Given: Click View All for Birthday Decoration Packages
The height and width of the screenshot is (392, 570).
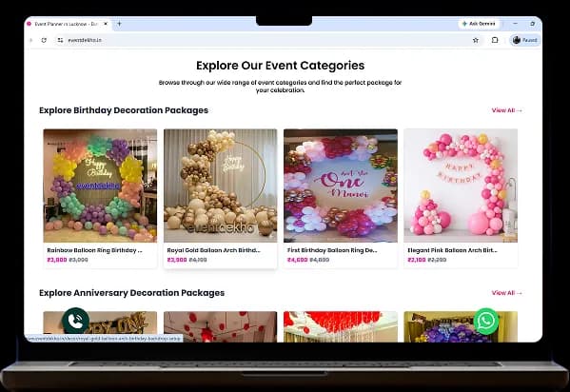Looking at the screenshot, I should point(507,110).
